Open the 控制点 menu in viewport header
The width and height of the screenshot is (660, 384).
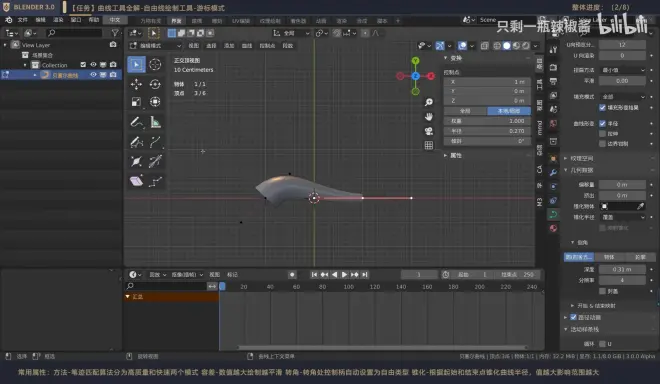point(267,45)
